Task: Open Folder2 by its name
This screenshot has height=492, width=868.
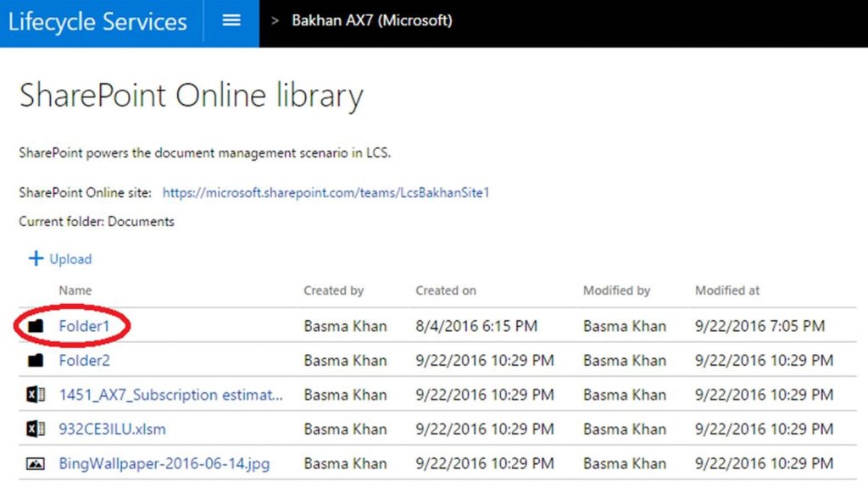Action: [x=84, y=361]
